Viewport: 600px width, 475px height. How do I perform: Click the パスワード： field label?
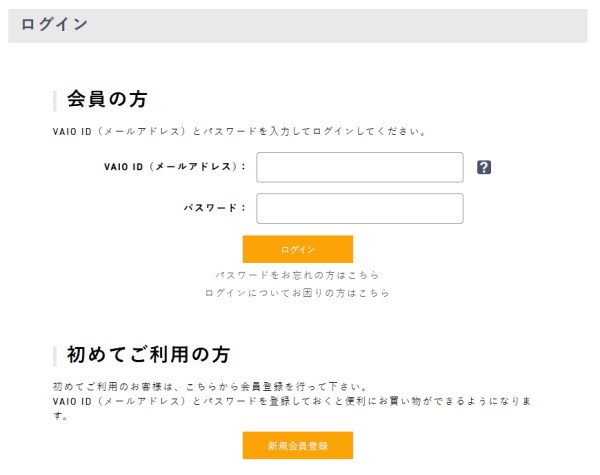pyautogui.click(x=215, y=208)
